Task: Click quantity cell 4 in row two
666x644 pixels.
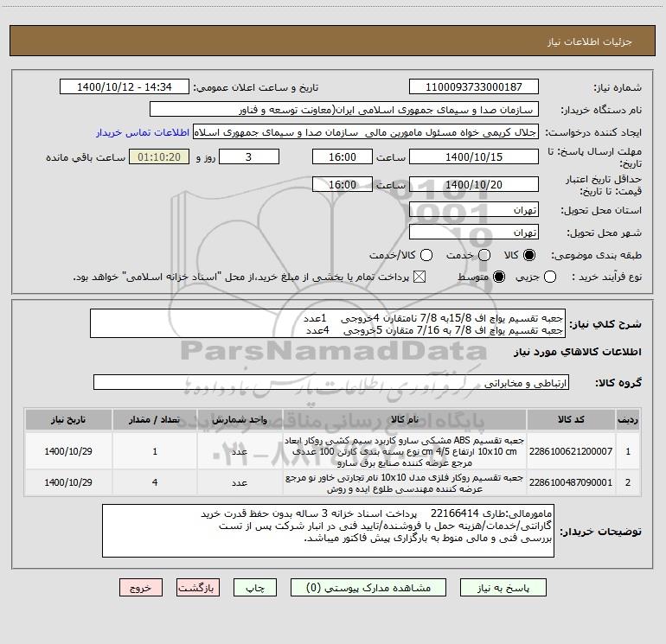Action: (155, 482)
